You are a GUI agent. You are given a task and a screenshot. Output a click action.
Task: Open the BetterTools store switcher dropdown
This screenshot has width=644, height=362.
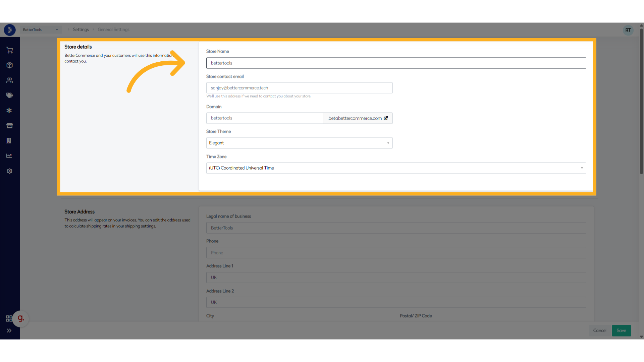pos(40,29)
